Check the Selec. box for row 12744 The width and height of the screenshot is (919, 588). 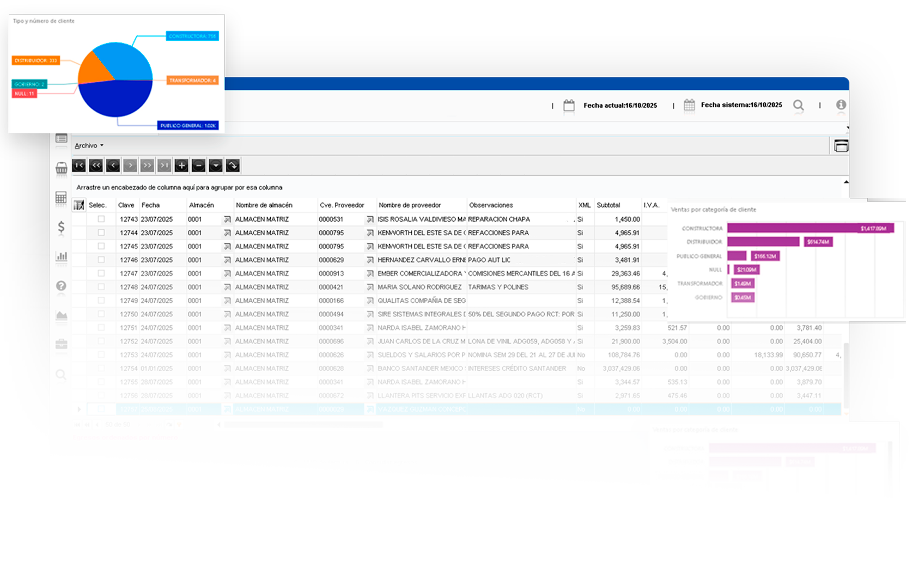pos(101,232)
